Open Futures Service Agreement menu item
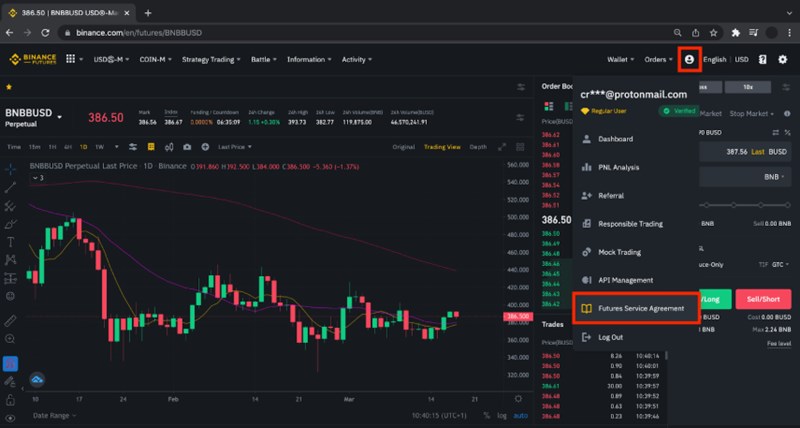 [641, 309]
